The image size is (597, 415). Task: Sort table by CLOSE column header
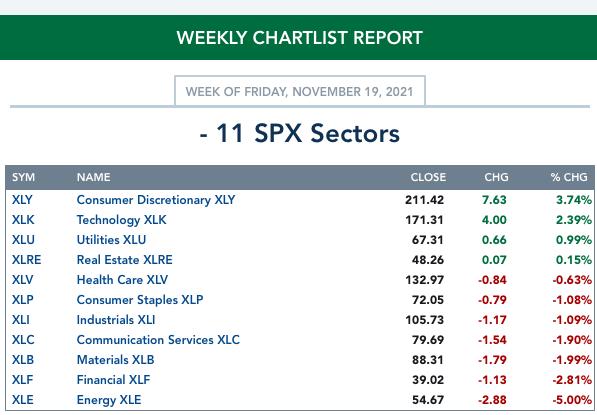(428, 177)
